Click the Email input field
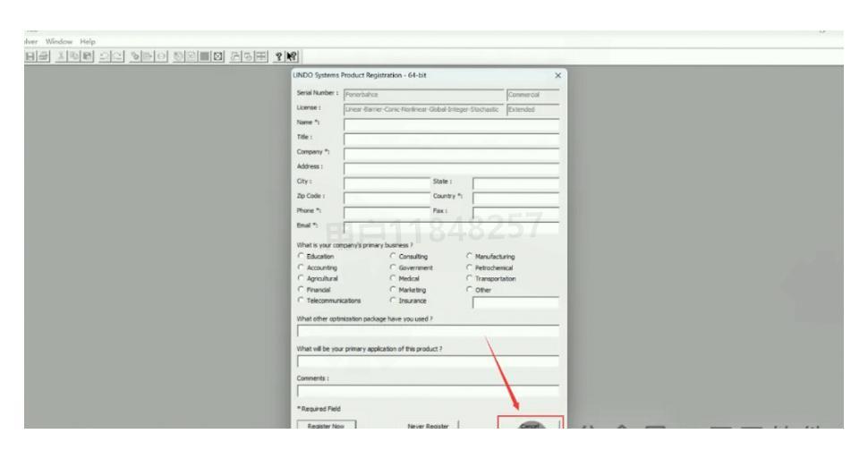Viewport: 868px width, 459px height. tap(451, 227)
